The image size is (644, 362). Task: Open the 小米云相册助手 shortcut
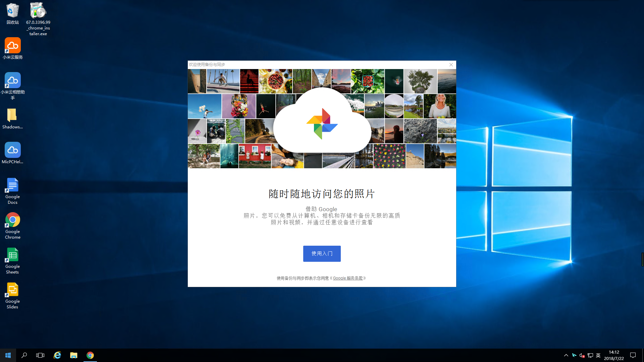(x=12, y=86)
